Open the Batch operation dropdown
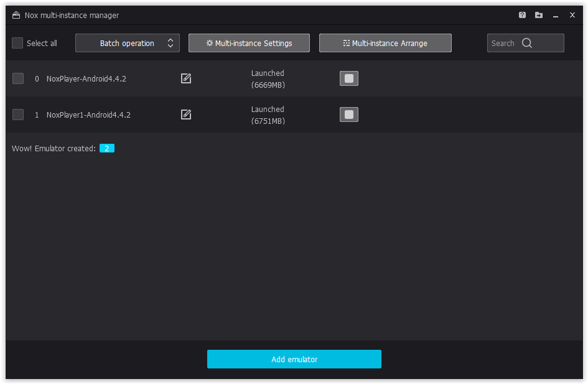The width and height of the screenshot is (588, 384). (x=128, y=43)
